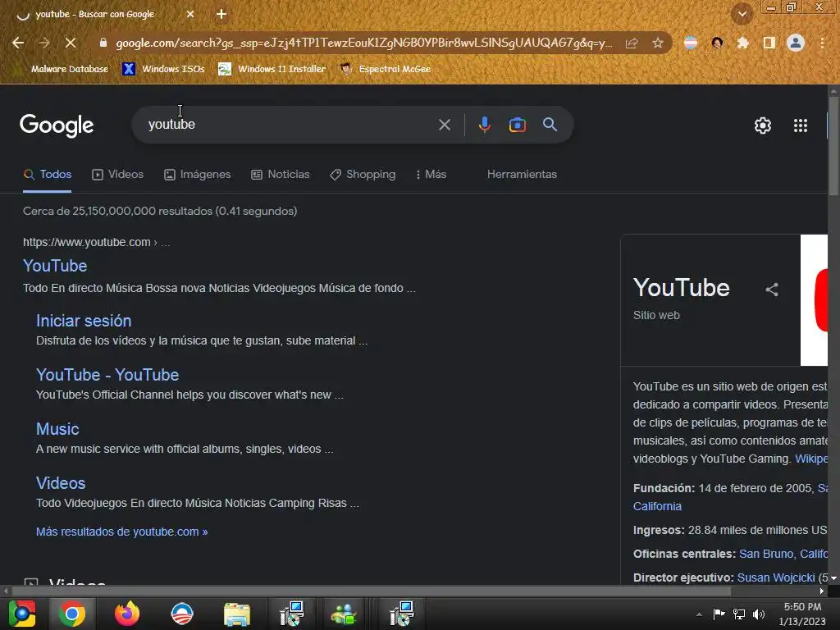Open the Windows ISOs bookmark

pos(163,69)
